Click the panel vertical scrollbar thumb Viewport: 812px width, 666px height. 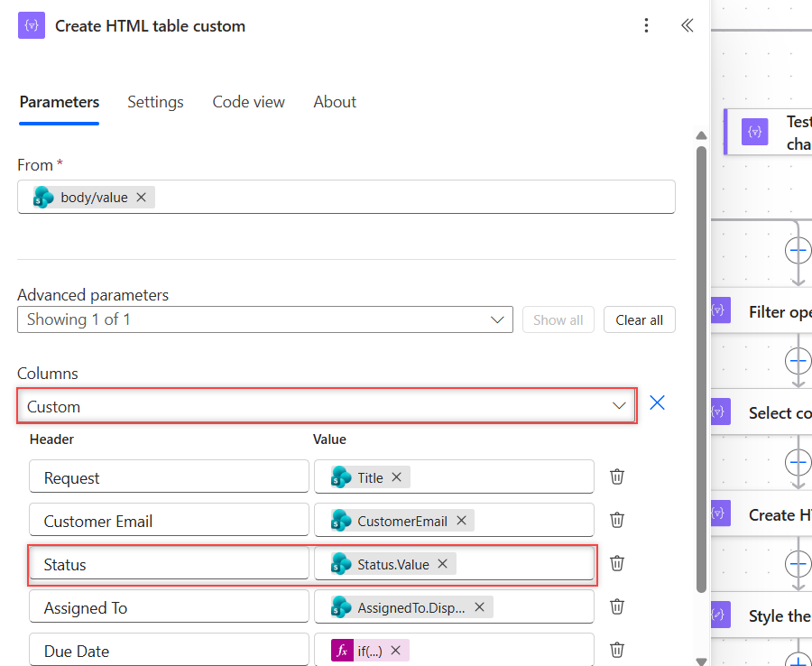(x=701, y=370)
